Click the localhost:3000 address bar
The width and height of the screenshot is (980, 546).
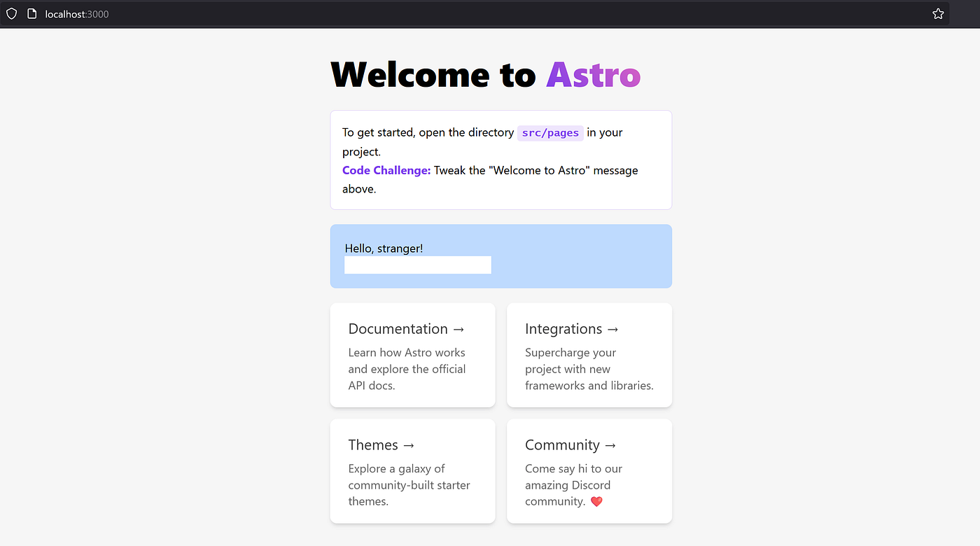click(x=476, y=14)
